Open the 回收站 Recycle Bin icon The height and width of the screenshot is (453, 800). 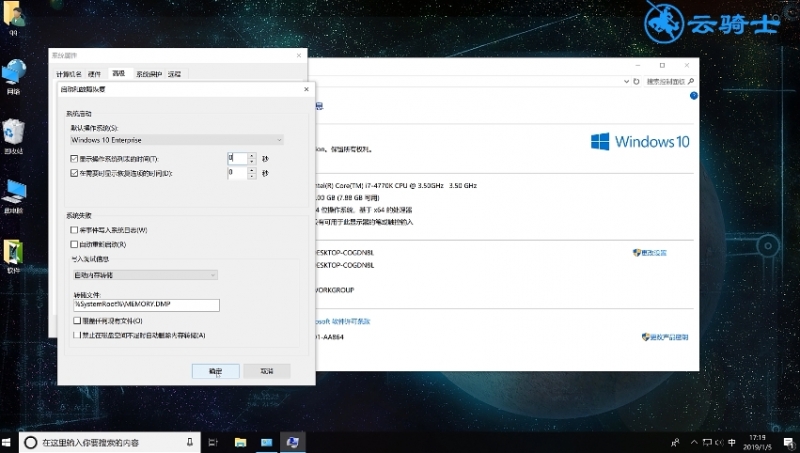[13, 136]
